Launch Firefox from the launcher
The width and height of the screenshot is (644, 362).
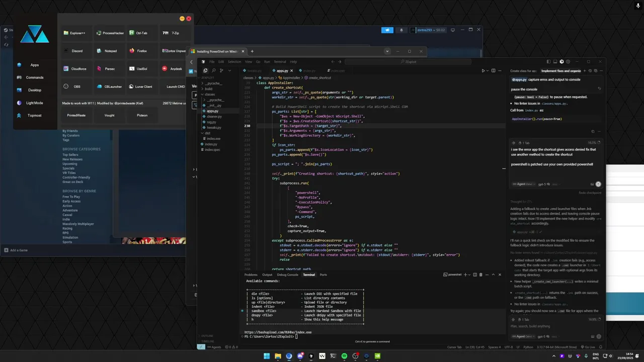click(142, 51)
